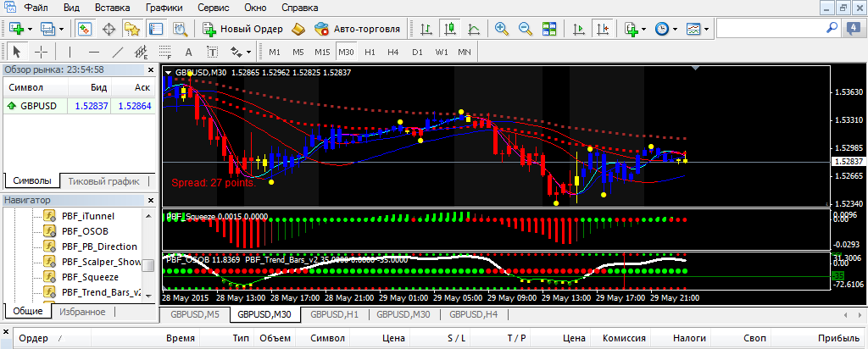Activate the standard cursor mode
This screenshot has height=349, width=868.
pos(17,52)
